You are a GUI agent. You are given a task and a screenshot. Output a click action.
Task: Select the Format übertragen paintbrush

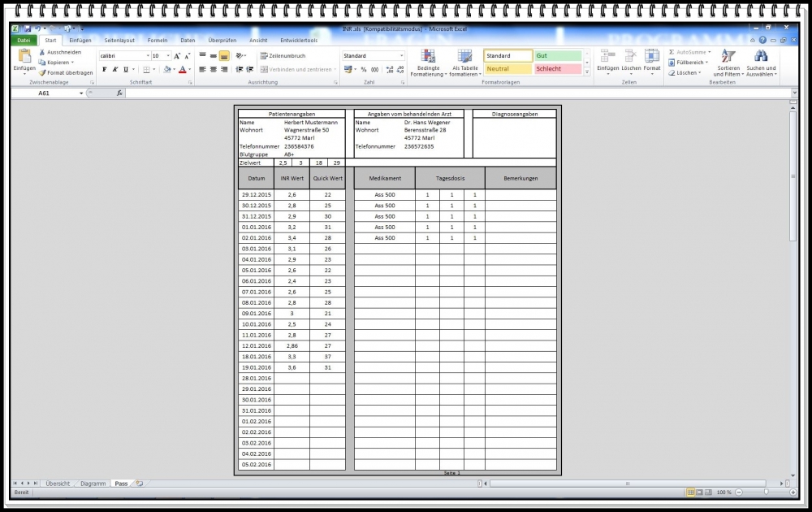coord(42,72)
